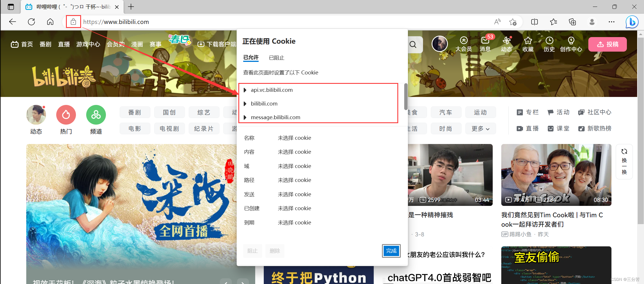Screen dimensions: 644x284
Task: Click the bilibili search magnifier icon
Action: [x=413, y=44]
